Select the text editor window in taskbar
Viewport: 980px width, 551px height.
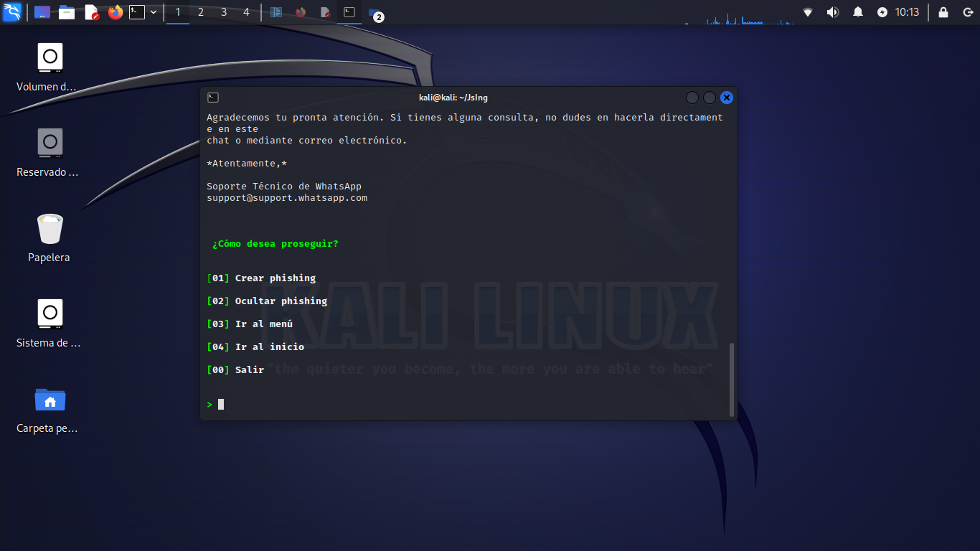point(325,12)
